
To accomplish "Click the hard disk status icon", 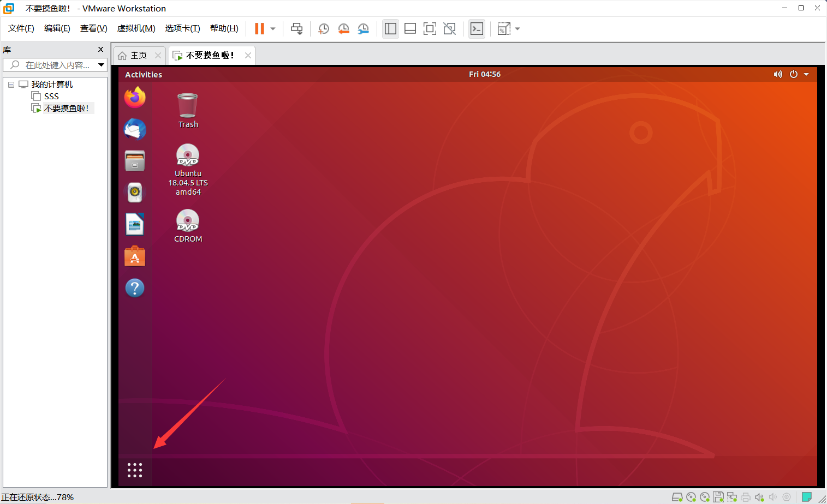I will click(x=677, y=497).
